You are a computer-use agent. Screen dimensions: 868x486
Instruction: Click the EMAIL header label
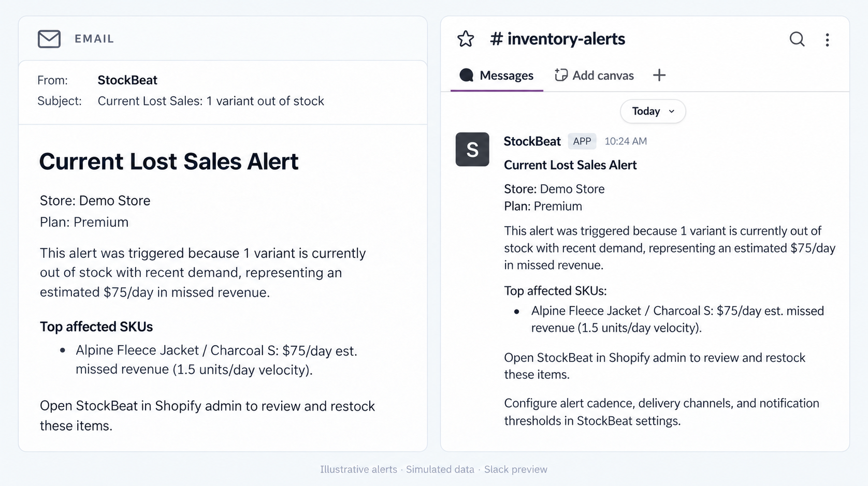[x=94, y=39]
